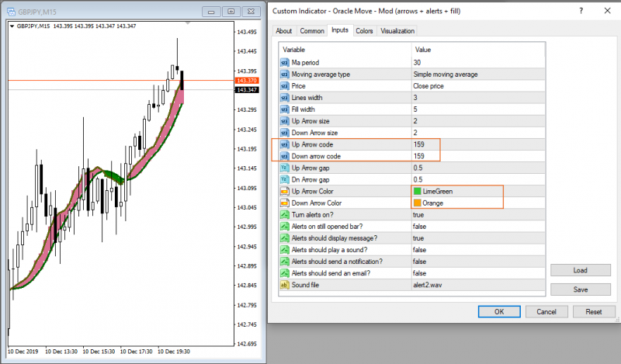Expand the GBPJPY,M15 chart dropdown triangle
Image resolution: width=621 pixels, height=364 pixels.
[12, 26]
